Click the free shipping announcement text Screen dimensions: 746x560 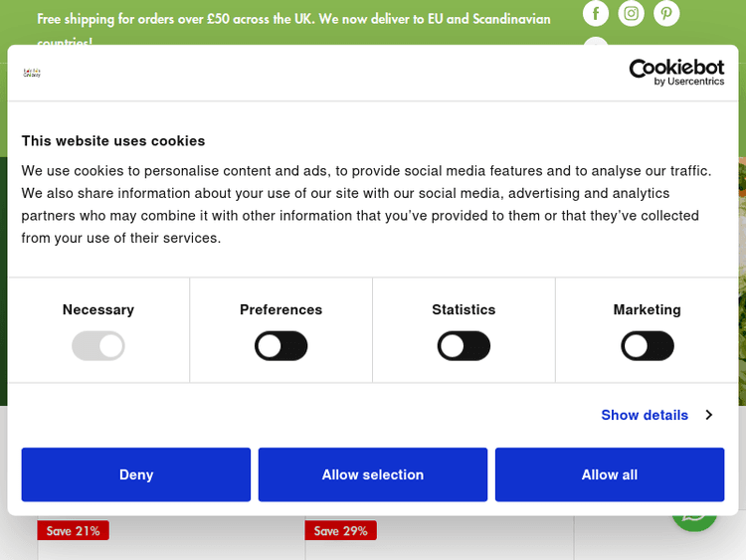click(x=293, y=20)
